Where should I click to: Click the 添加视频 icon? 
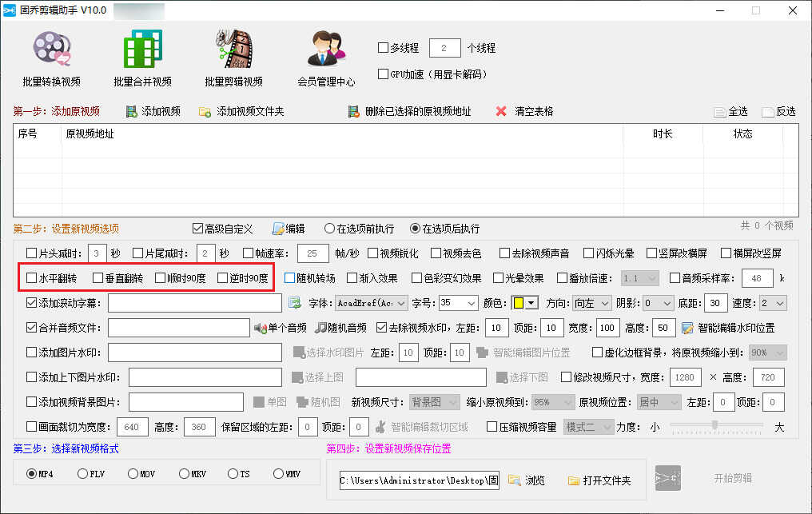click(132, 111)
